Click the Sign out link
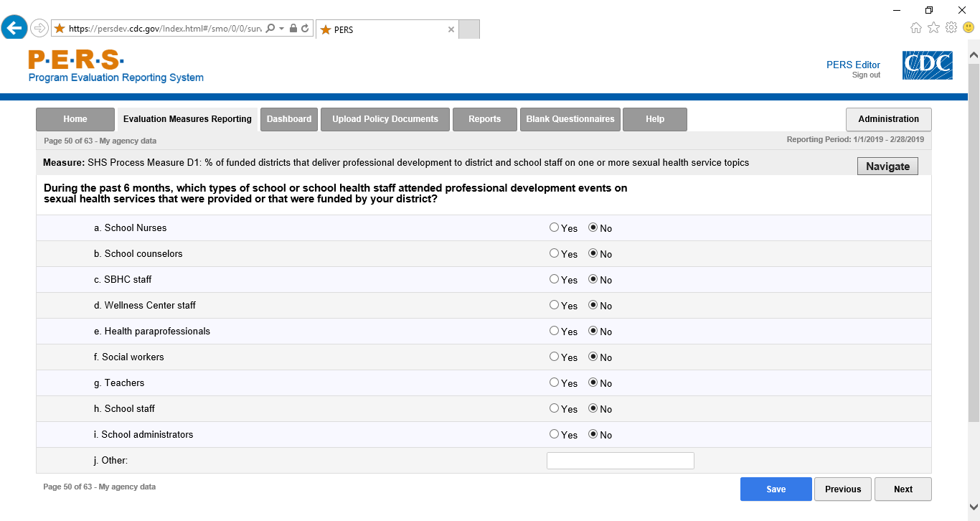This screenshot has height=521, width=980. pyautogui.click(x=866, y=75)
